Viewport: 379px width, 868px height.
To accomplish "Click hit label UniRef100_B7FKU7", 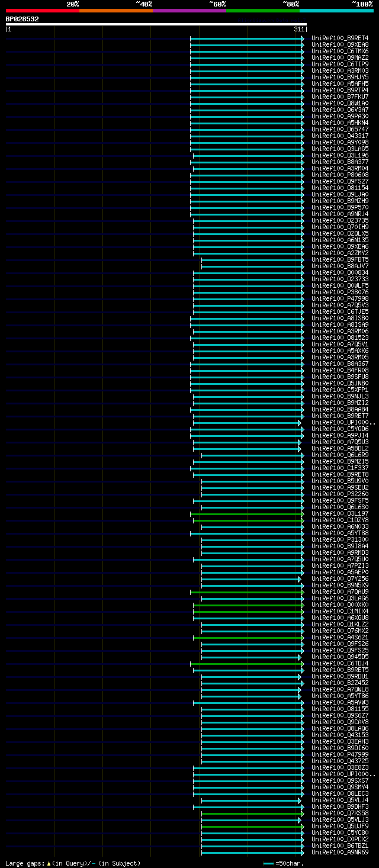I will 340,97.
